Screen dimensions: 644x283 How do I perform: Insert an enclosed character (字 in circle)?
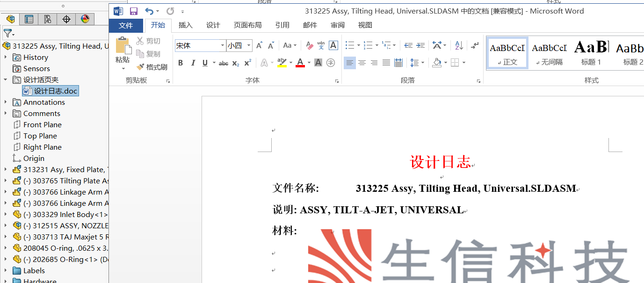(x=331, y=63)
